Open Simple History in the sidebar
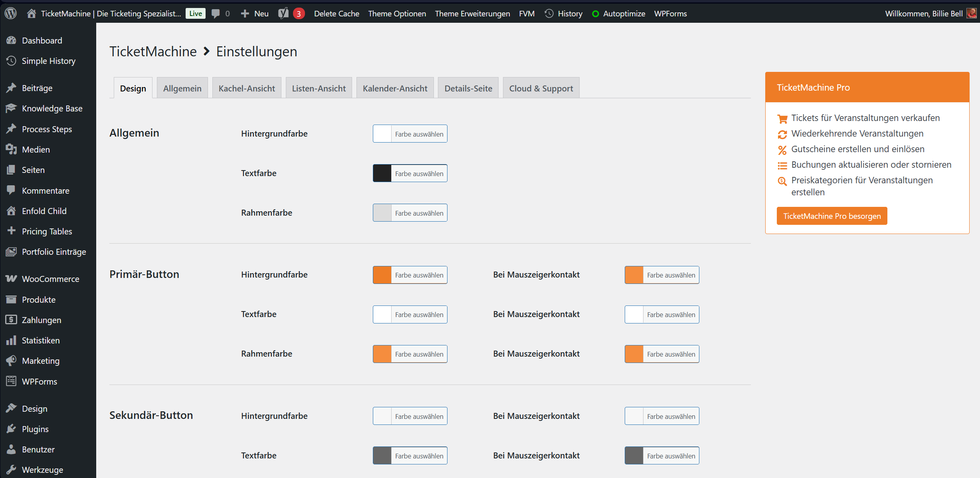Viewport: 980px width, 478px height. coord(48,61)
